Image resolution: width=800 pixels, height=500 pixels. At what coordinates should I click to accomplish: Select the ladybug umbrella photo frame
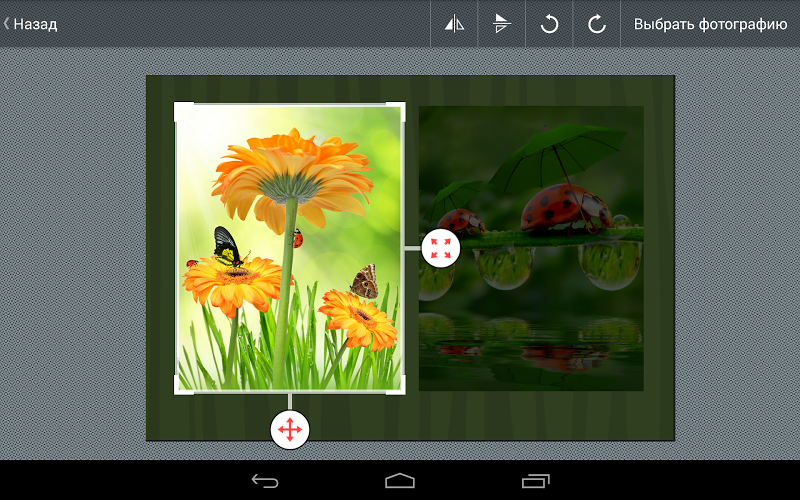point(531,248)
